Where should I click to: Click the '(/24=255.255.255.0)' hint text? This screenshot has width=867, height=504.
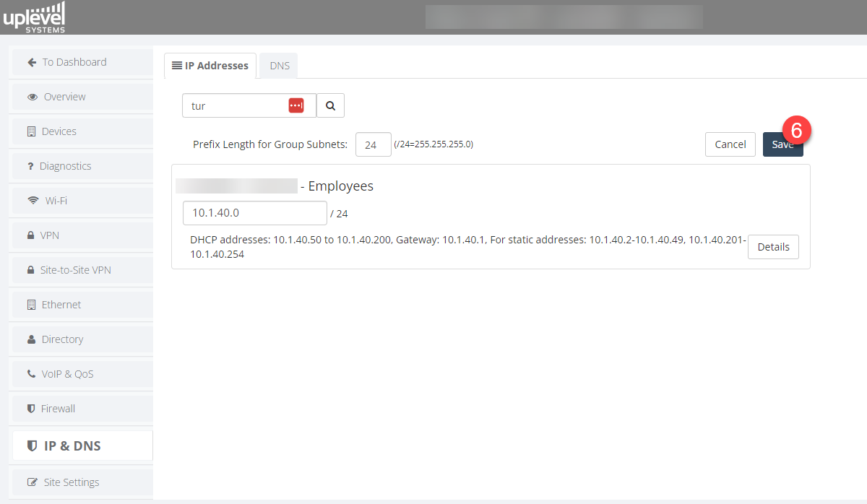[x=433, y=144]
